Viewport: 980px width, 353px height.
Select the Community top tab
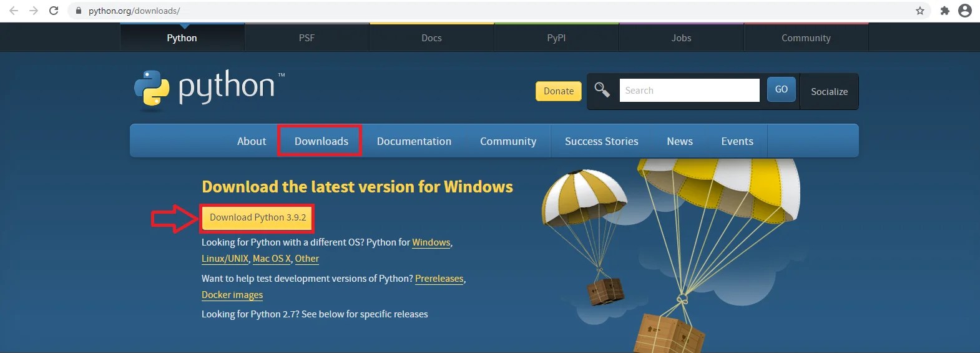806,37
